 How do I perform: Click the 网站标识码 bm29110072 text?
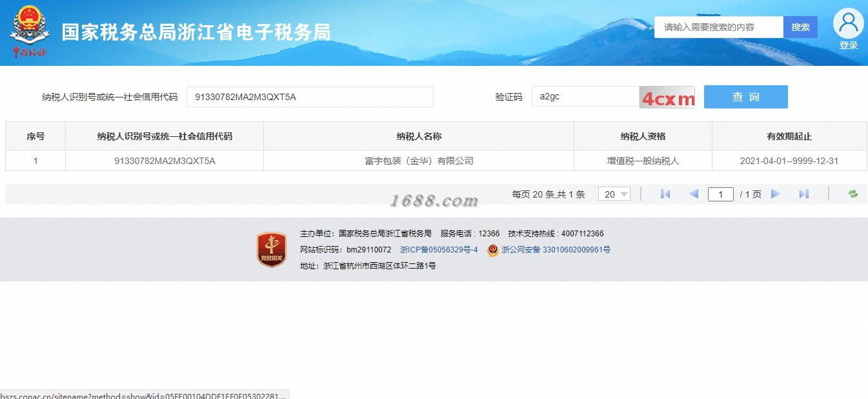click(345, 250)
